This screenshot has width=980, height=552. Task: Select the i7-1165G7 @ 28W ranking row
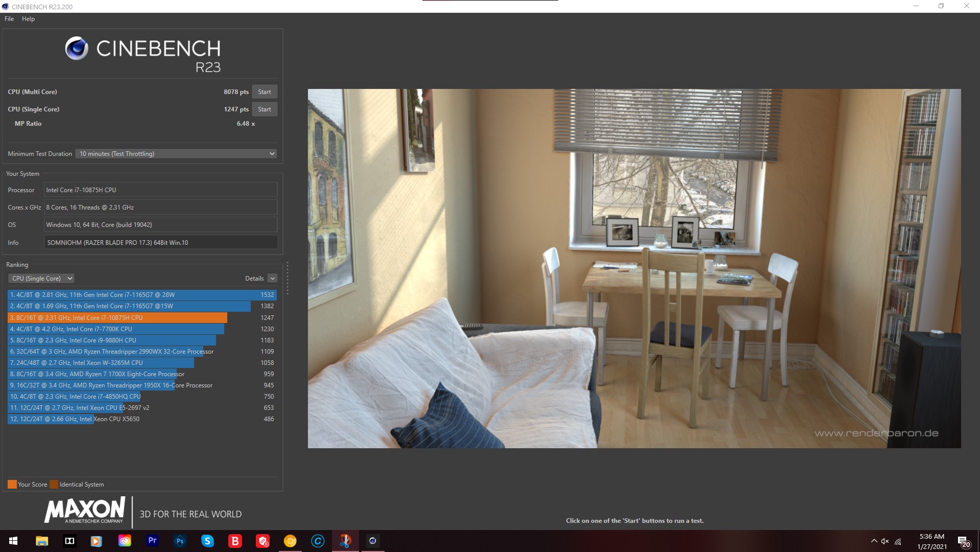(142, 295)
